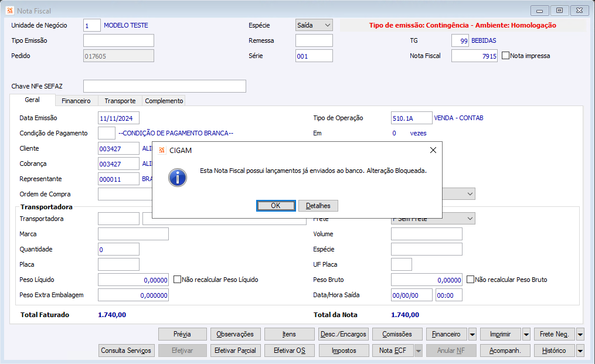The height and width of the screenshot is (364, 595).
Task: Click the Série field showing 001
Action: point(314,56)
